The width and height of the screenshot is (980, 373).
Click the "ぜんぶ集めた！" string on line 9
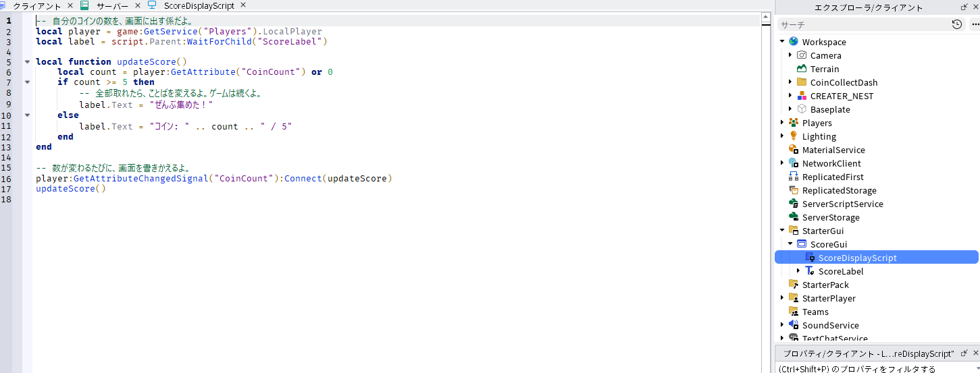(x=182, y=105)
